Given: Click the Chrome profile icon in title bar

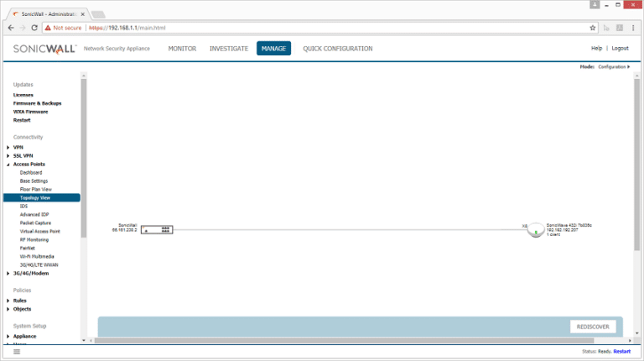Looking at the screenshot, I should click(595, 4).
